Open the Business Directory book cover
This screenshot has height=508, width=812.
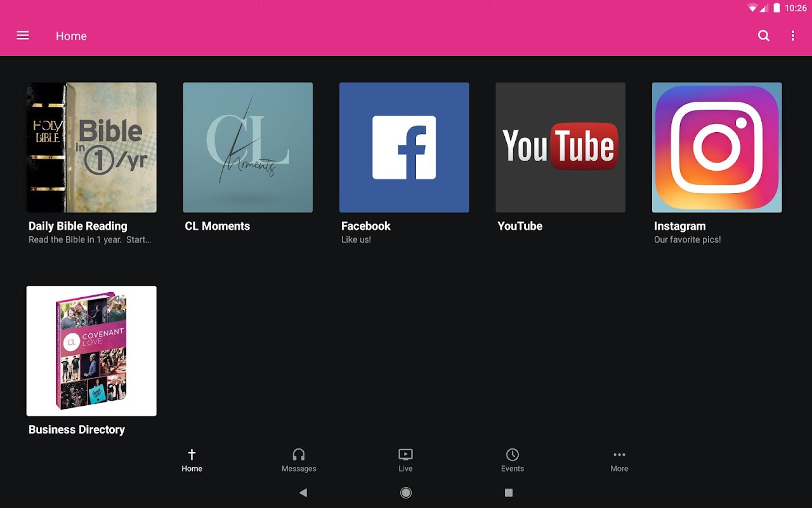click(x=91, y=351)
